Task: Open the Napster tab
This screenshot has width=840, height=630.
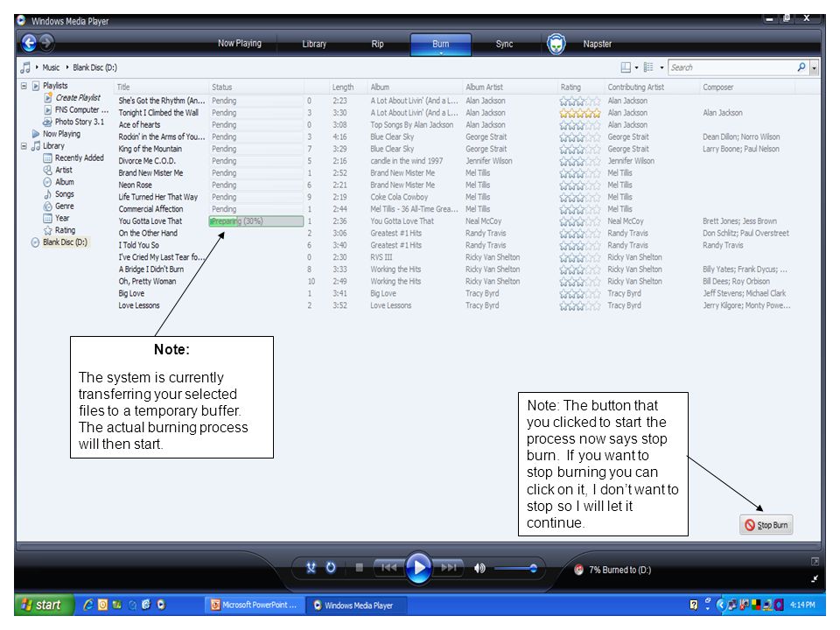Action: coord(598,44)
